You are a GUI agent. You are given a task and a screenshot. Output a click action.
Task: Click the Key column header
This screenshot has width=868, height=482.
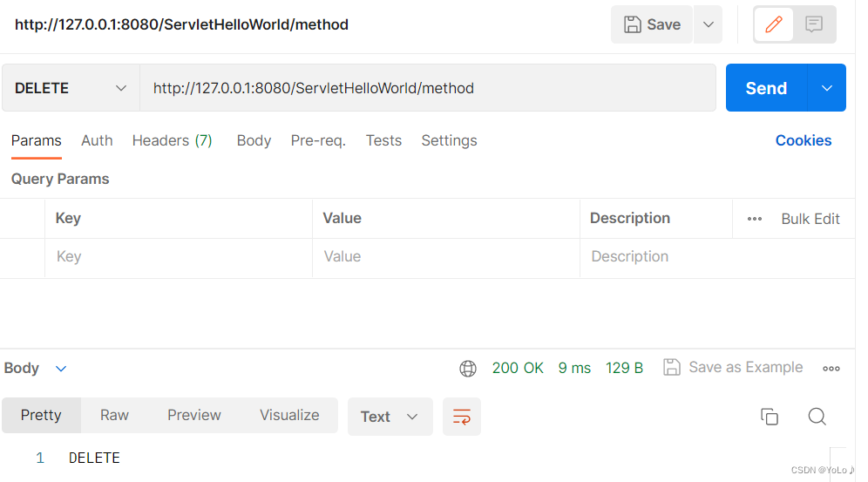coord(68,218)
